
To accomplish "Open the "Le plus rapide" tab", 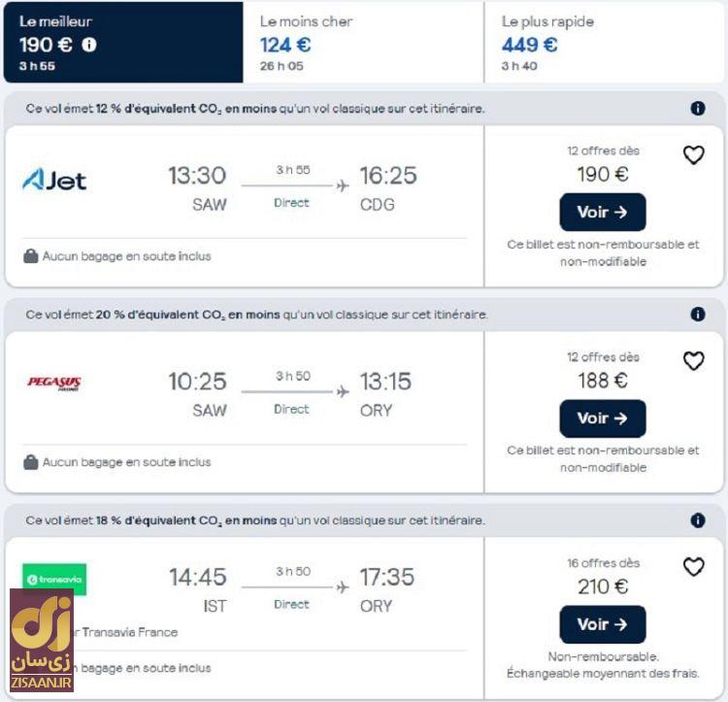I will [x=604, y=43].
